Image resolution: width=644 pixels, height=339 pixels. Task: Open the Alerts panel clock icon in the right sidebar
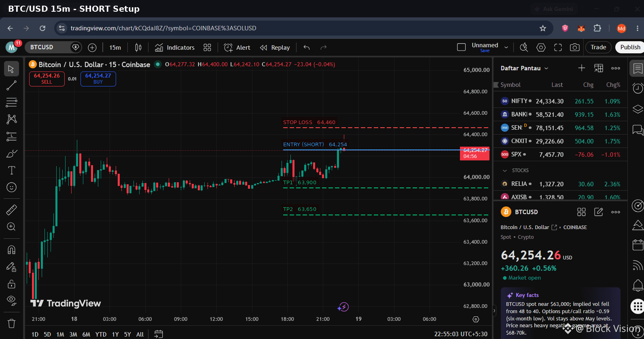638,88
